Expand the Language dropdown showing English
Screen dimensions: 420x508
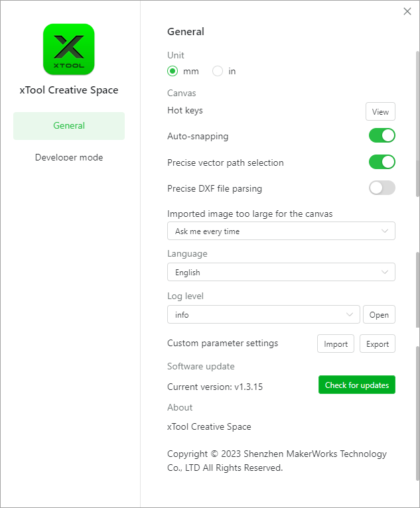pyautogui.click(x=281, y=273)
